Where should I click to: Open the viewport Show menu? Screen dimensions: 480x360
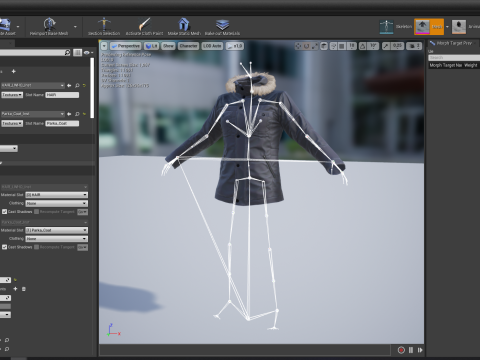coord(168,46)
